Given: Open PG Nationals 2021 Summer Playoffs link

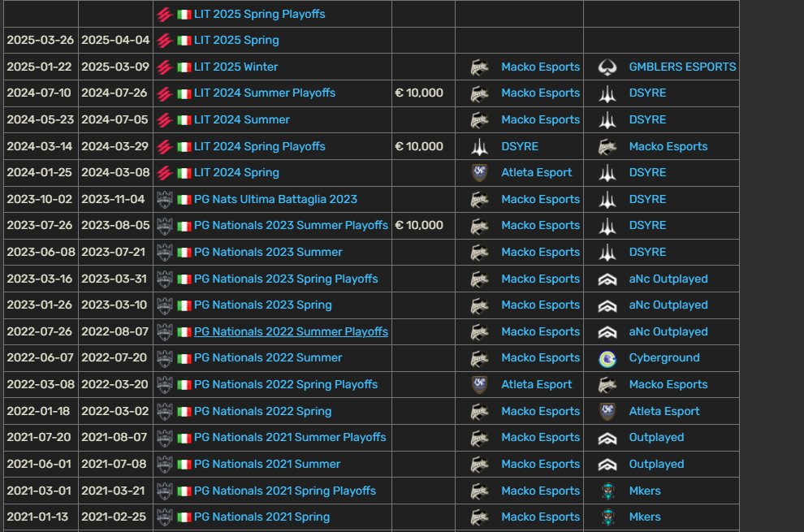Looking at the screenshot, I should tap(290, 437).
